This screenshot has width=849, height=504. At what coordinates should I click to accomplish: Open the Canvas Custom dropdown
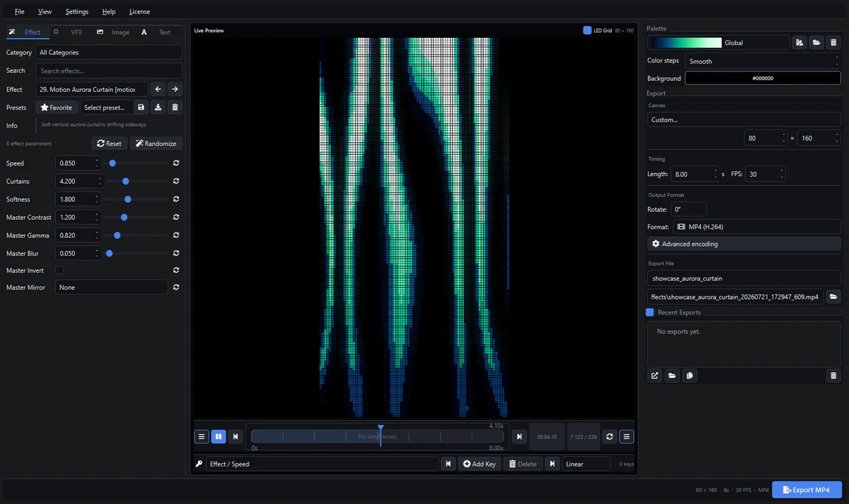(x=744, y=119)
